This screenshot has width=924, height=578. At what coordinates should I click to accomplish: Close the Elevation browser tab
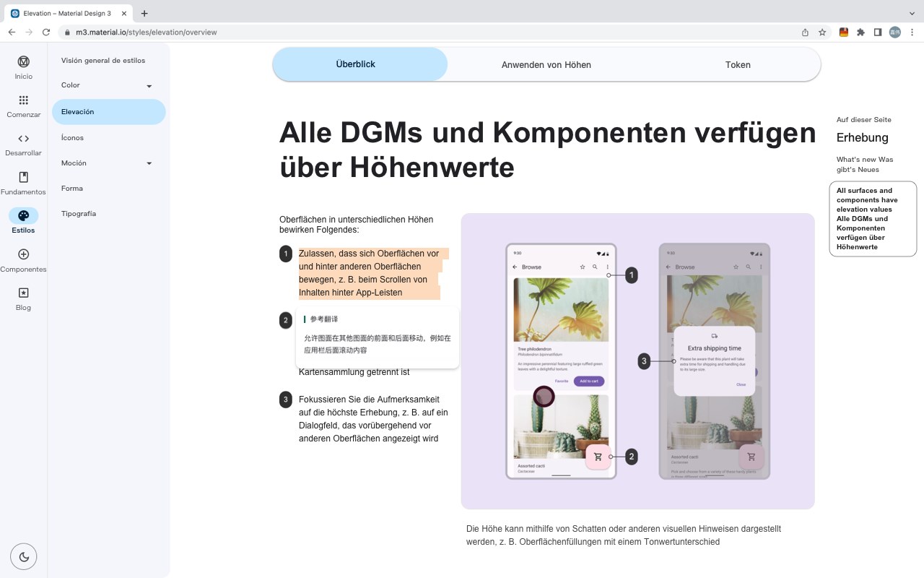(125, 13)
